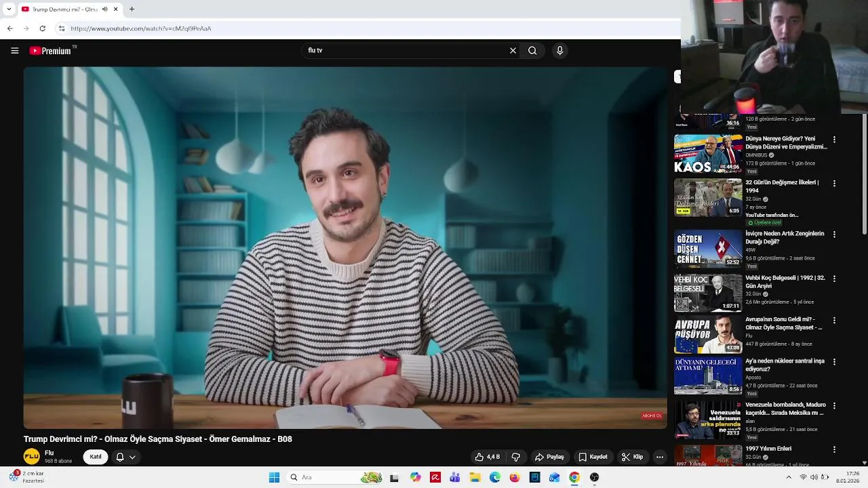Image resolution: width=868 pixels, height=488 pixels.
Task: Open OBS Studio from the taskbar
Action: coord(594,477)
